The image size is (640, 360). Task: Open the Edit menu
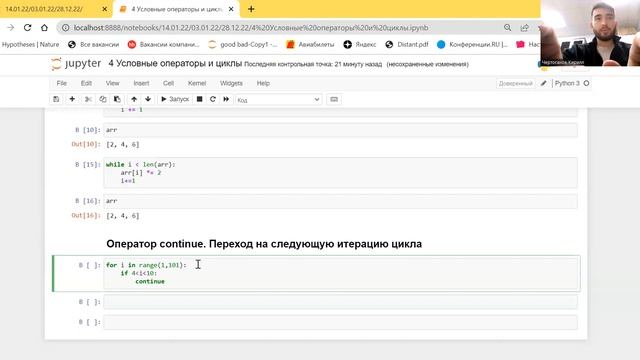(86, 83)
